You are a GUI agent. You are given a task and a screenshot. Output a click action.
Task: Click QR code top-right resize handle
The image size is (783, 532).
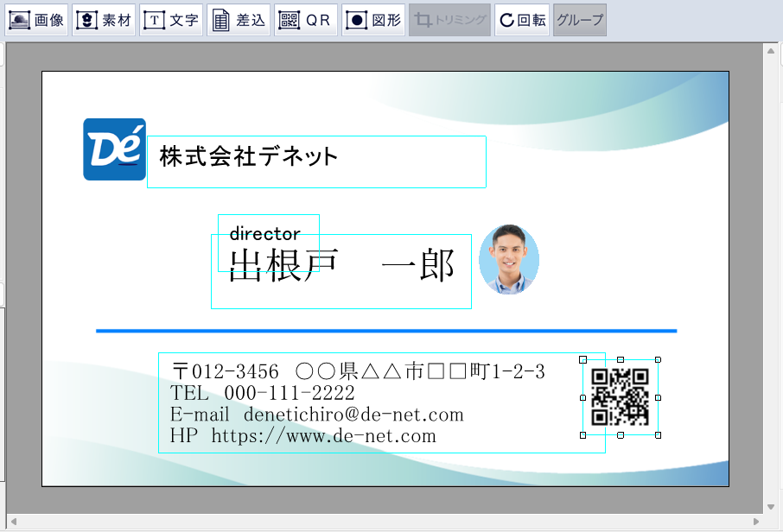coord(659,359)
